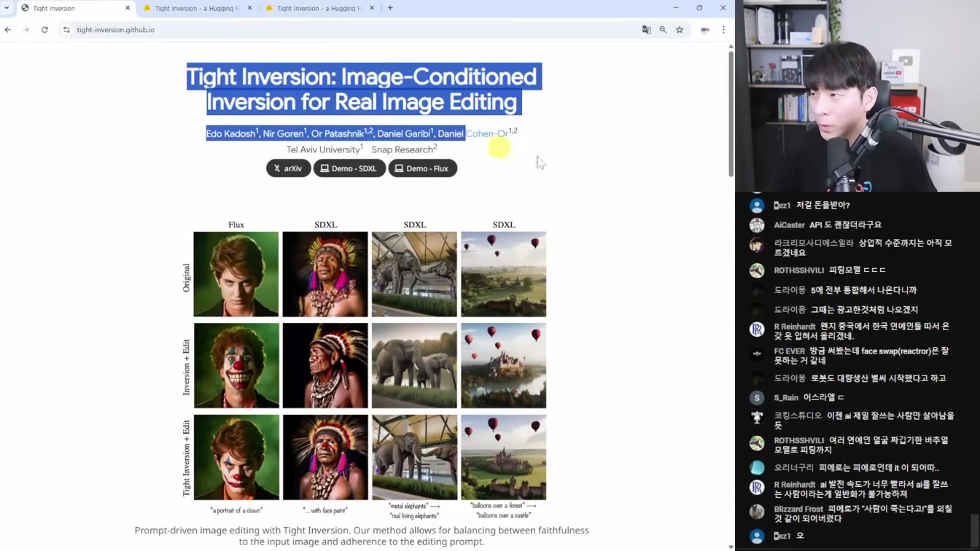Viewport: 980px width, 551px height.
Task: Click the S_Rain username in chat
Action: click(786, 398)
